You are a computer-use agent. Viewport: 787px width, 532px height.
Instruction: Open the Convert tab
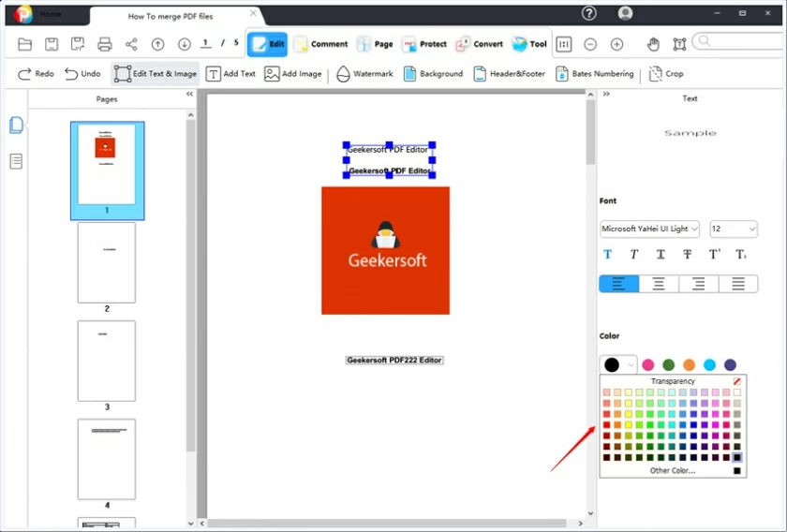pyautogui.click(x=479, y=44)
